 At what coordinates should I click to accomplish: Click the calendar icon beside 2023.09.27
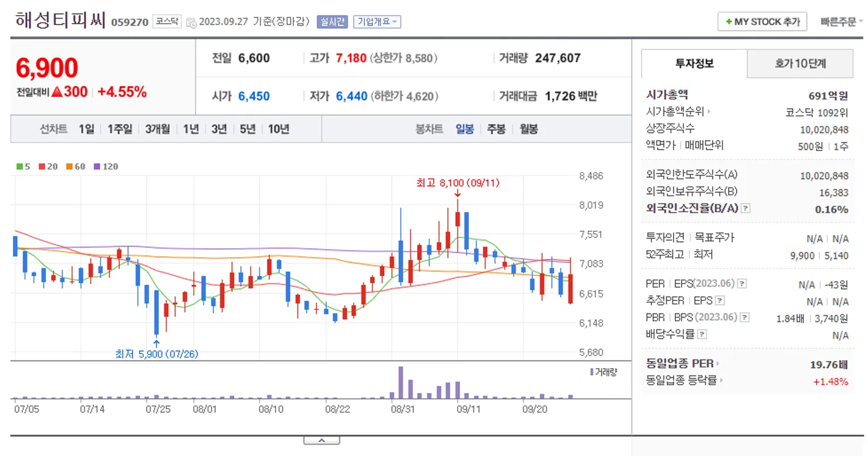[191, 22]
